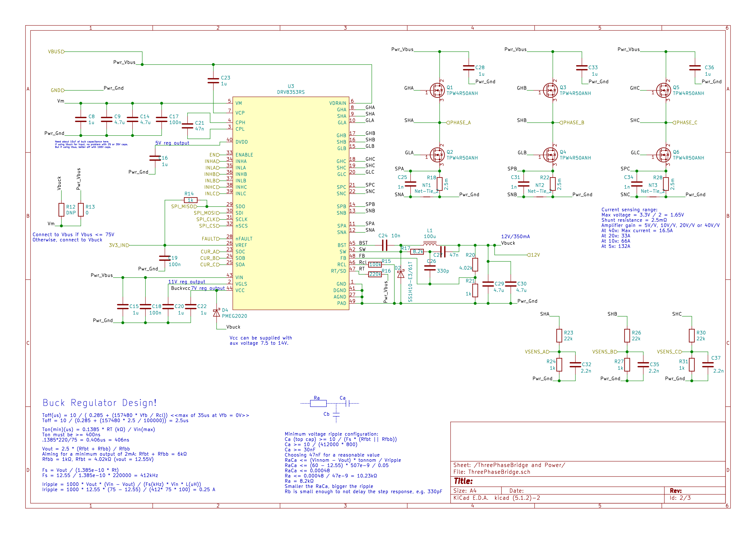This screenshot has height=534, width=756.
Task: Select the R23 22k resistor symbol
Action: (559, 336)
